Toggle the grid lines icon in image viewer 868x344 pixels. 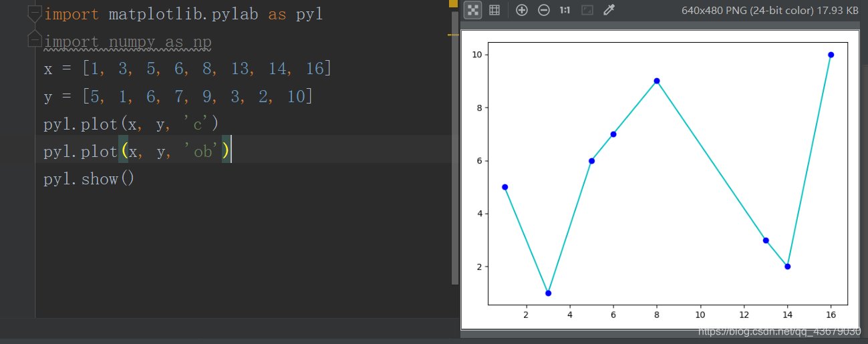click(x=494, y=10)
